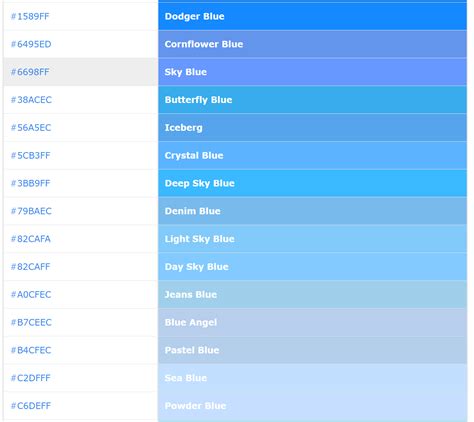The image size is (474, 422).
Task: Click the #6495ED hex code
Action: [31, 44]
